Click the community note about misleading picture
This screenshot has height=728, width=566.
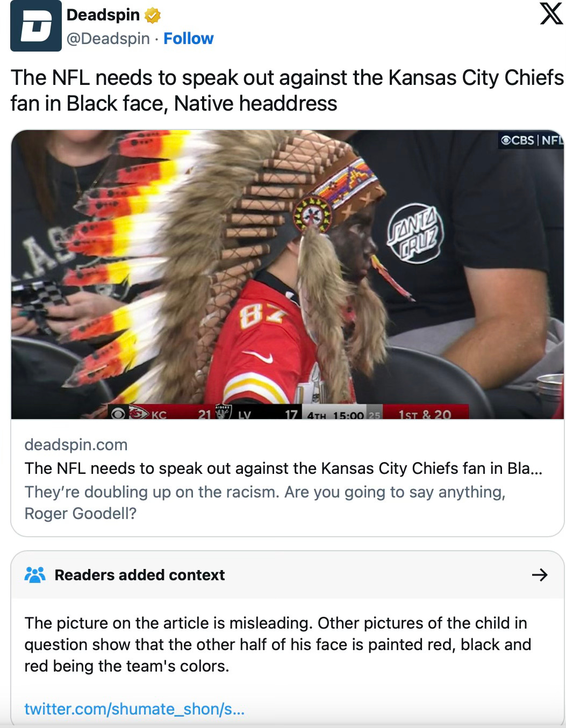point(278,644)
